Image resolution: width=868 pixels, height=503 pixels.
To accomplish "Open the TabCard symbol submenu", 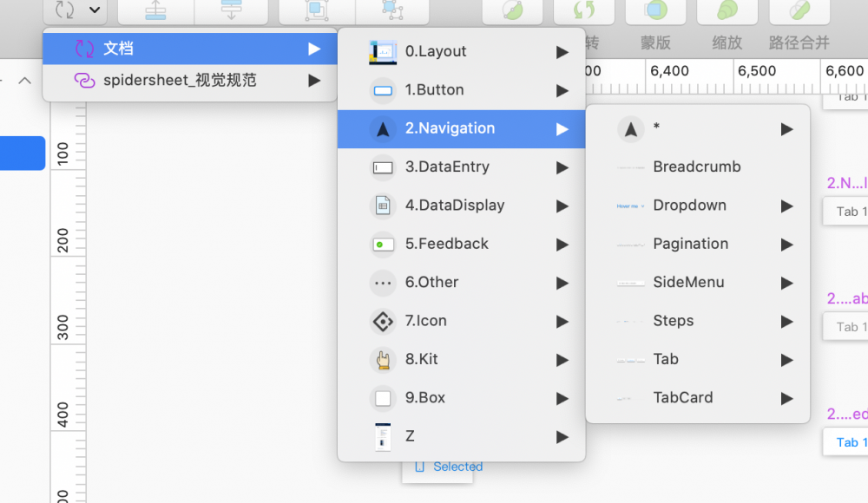I will [698, 398].
